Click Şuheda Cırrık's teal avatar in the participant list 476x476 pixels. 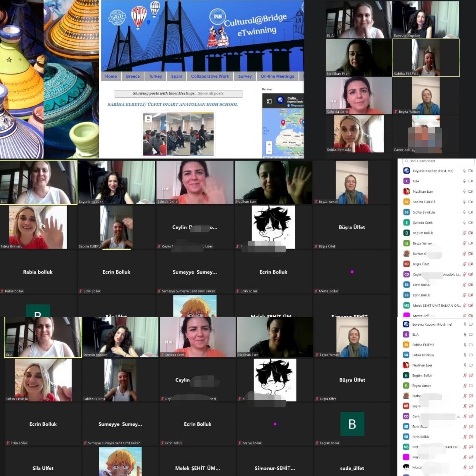point(406,222)
